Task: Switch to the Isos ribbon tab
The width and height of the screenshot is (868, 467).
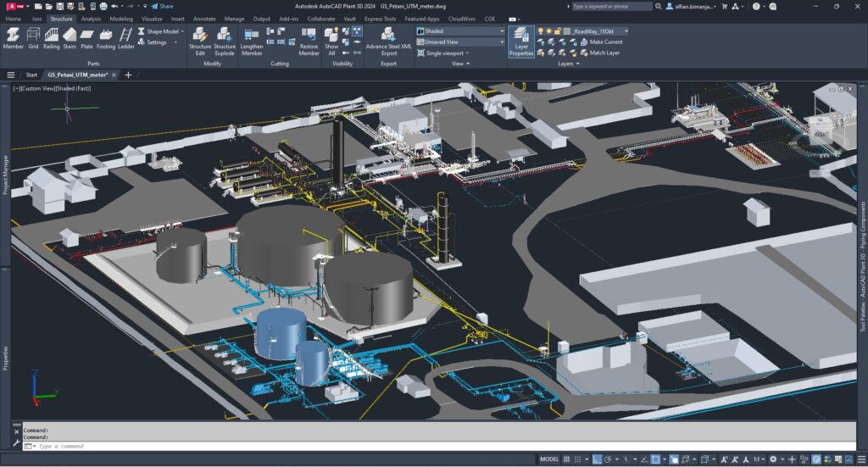Action: (36, 19)
